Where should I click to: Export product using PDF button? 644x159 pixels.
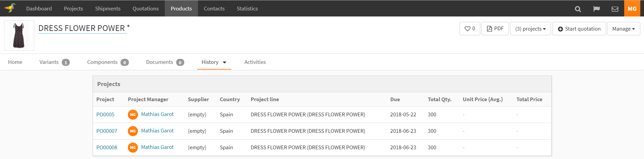point(495,29)
